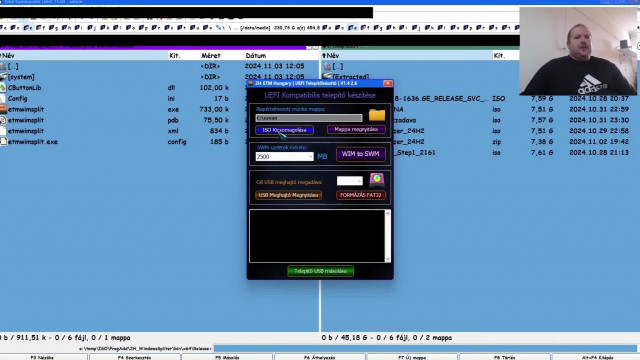Click the F4 Szerkesztés function button
This screenshot has height=360, width=640.
tap(135, 357)
